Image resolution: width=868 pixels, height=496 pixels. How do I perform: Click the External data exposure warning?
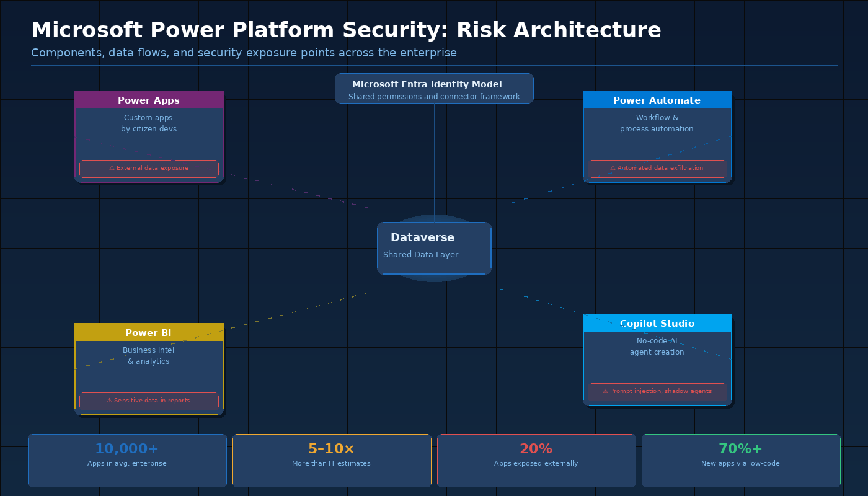point(149,168)
